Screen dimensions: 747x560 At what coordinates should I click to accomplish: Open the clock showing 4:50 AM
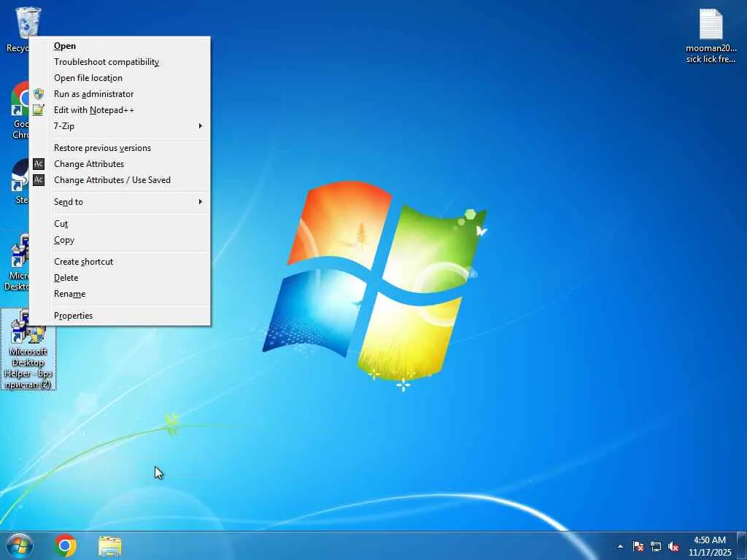coord(710,546)
